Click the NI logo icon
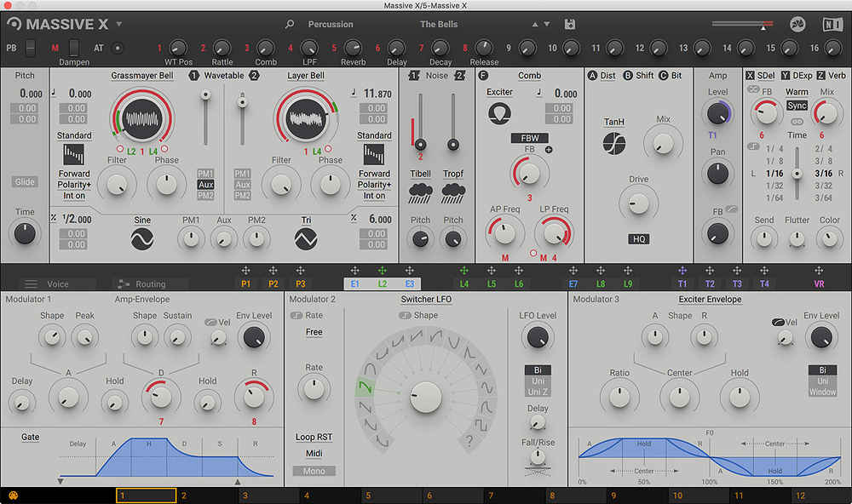The image size is (852, 504). pos(832,24)
